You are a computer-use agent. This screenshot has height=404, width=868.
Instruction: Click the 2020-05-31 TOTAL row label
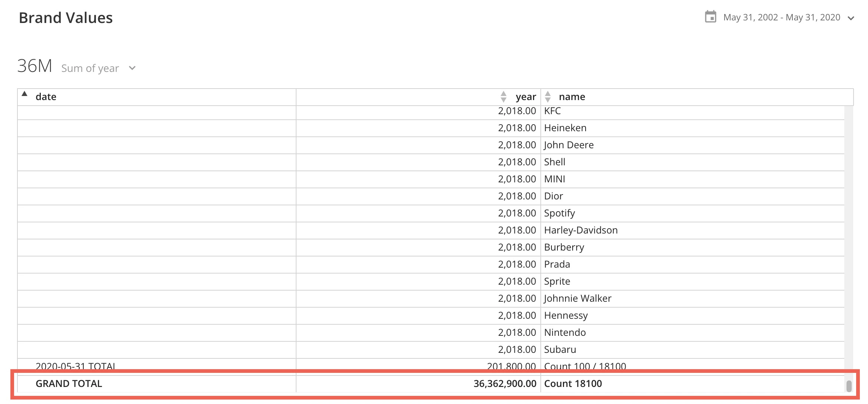click(x=75, y=366)
